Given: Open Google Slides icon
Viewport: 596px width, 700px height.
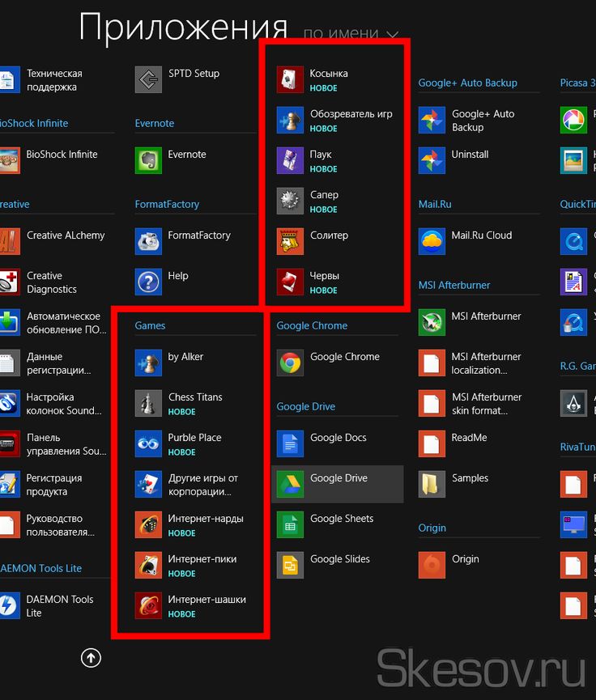Looking at the screenshot, I should coord(290,565).
